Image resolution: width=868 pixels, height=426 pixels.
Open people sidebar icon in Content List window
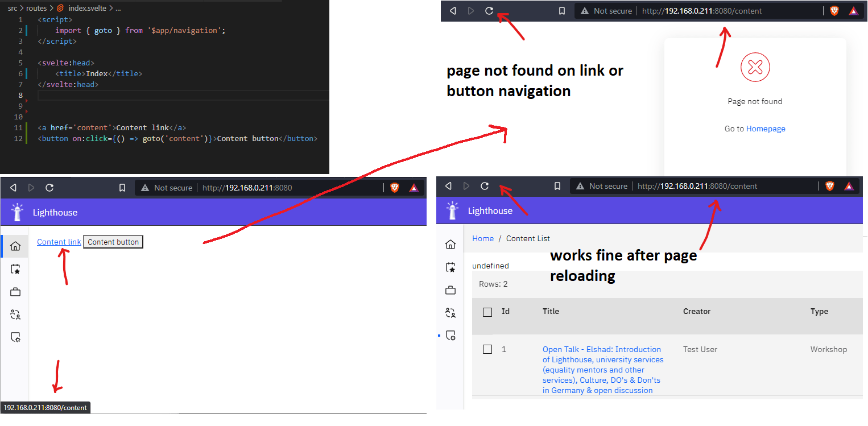tap(450, 313)
